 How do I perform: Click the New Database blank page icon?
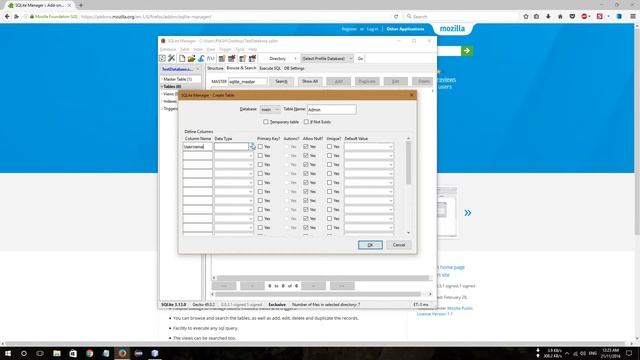point(182,58)
